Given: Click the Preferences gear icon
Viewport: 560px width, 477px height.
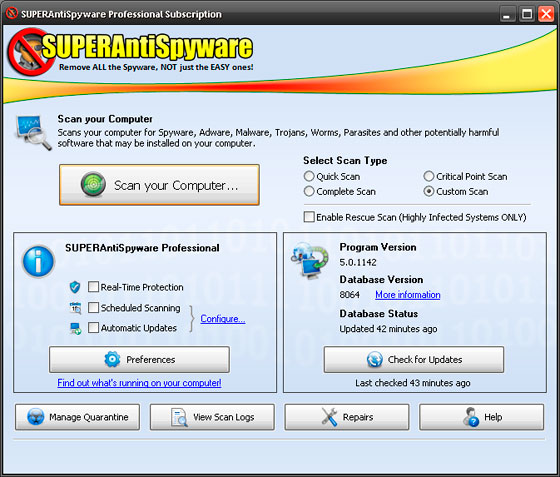Looking at the screenshot, I should (x=112, y=359).
